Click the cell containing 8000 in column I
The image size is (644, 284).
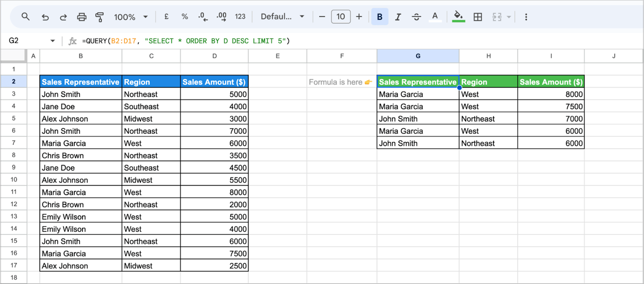point(551,94)
